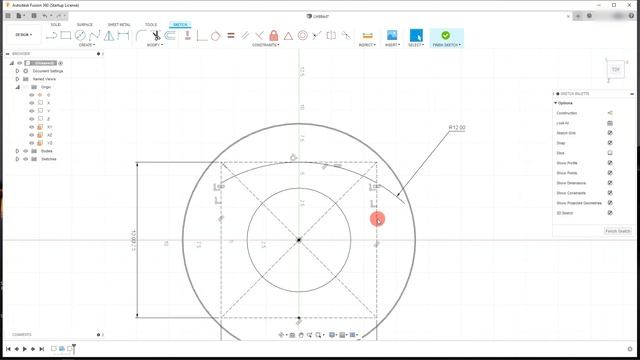This screenshot has width=640, height=360.
Task: Apply the Tangent constraint
Action: [x=216, y=36]
